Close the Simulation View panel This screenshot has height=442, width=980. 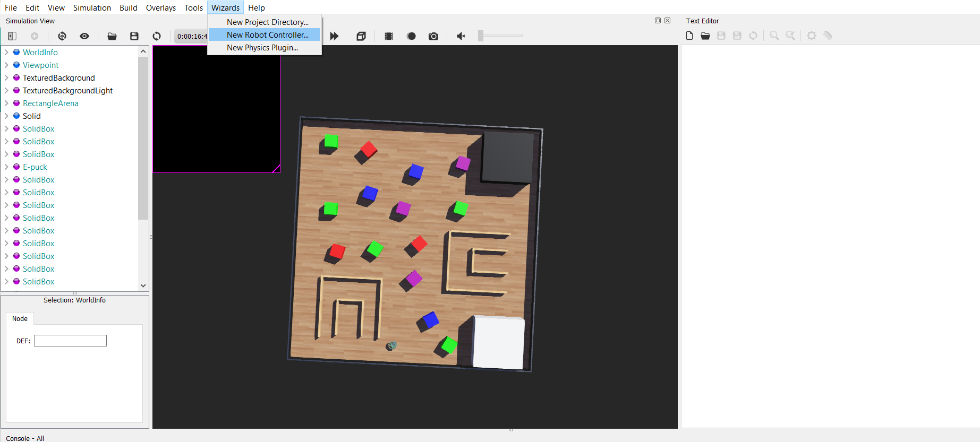pyautogui.click(x=668, y=21)
